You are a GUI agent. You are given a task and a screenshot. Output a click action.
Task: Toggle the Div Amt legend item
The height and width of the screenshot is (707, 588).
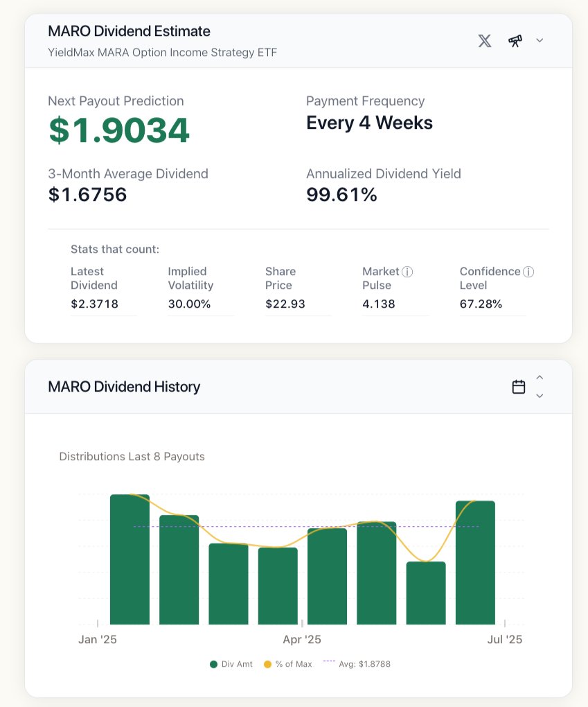231,664
